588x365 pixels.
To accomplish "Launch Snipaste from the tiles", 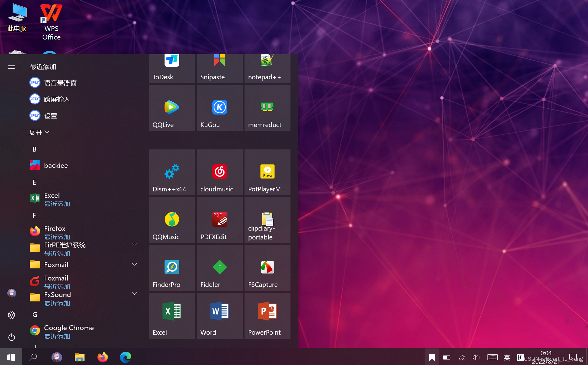I will point(219,69).
